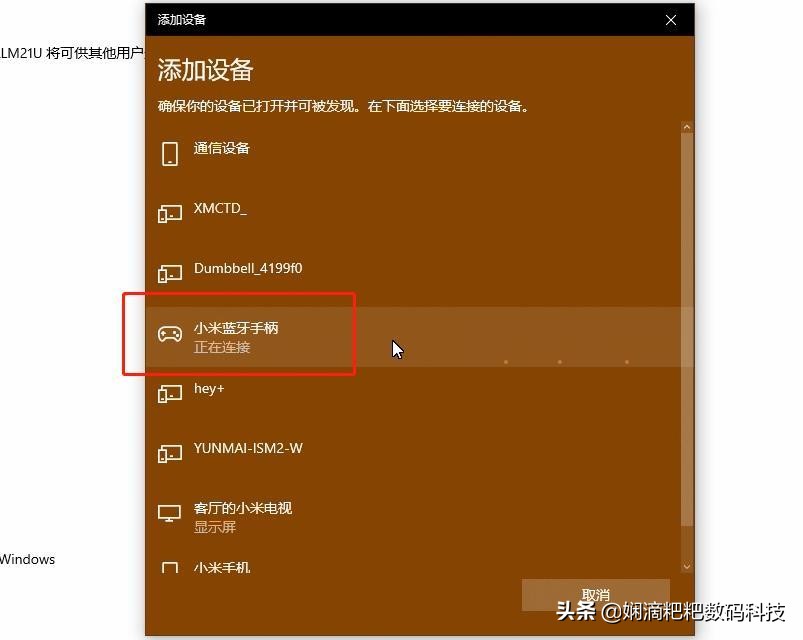Click the scrollbar up arrow
803x640 pixels.
(x=686, y=126)
